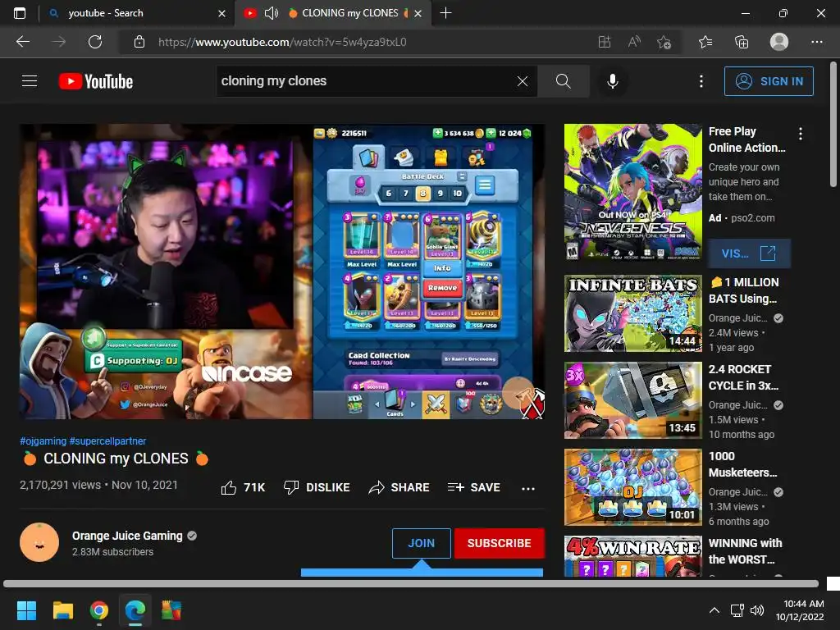Open the tab actions menu icon
Screen dimensions: 840x630
20,13
